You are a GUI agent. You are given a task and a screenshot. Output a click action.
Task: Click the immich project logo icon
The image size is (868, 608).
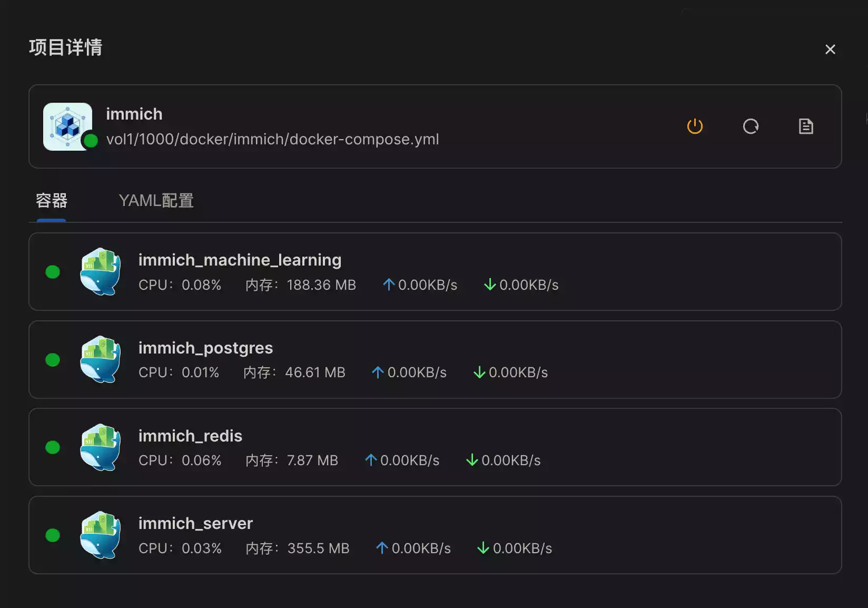tap(67, 126)
